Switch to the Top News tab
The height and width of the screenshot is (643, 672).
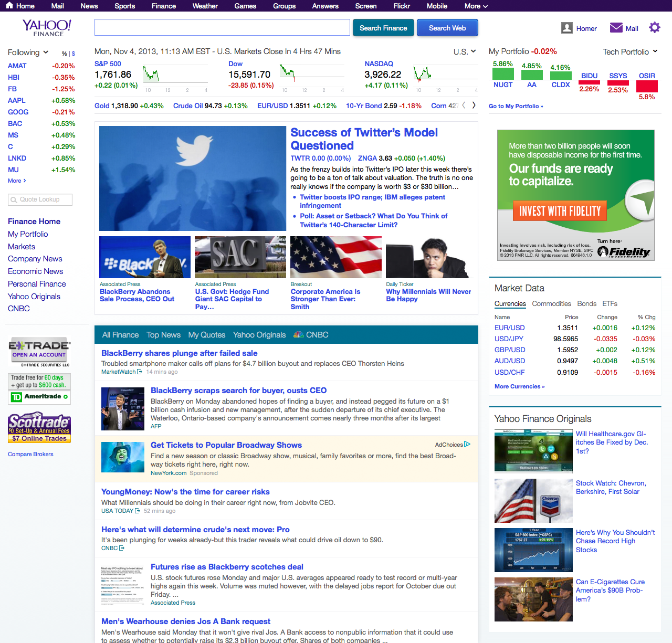(x=163, y=335)
